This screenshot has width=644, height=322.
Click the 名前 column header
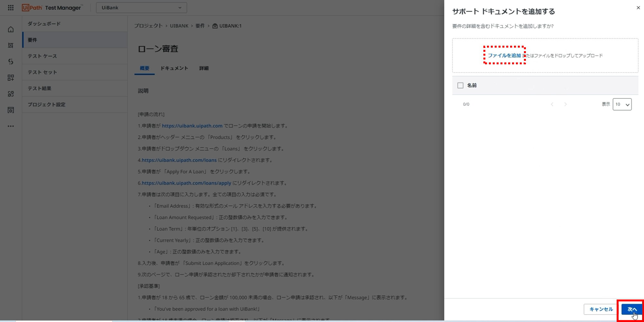tap(472, 85)
